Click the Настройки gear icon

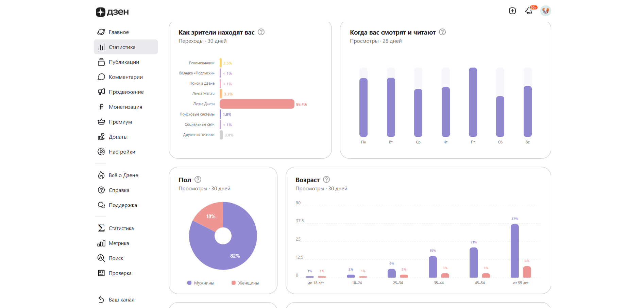[101, 152]
